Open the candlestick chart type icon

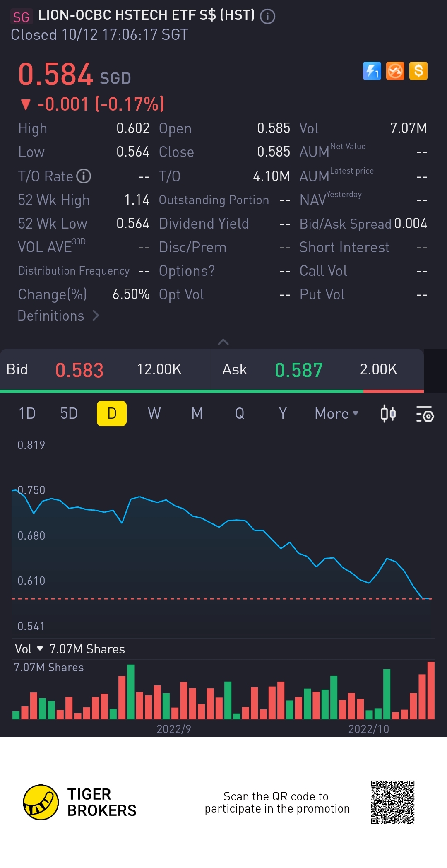point(388,414)
